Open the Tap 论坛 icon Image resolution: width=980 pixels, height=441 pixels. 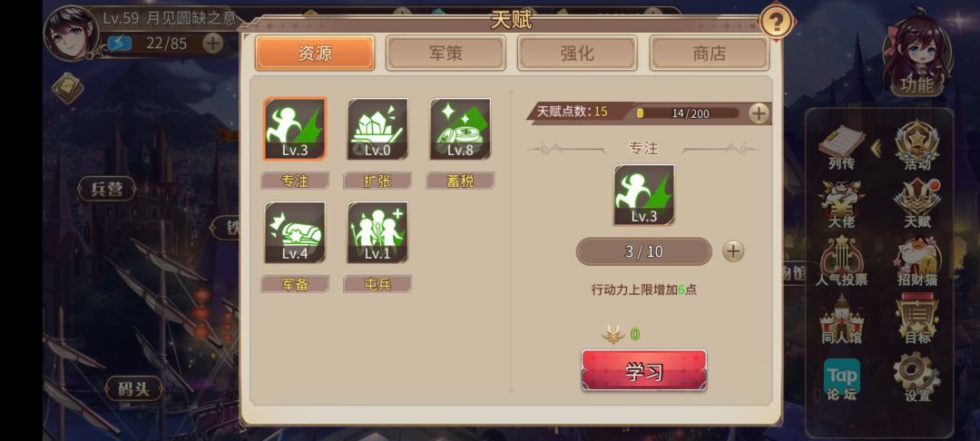pyautogui.click(x=841, y=379)
